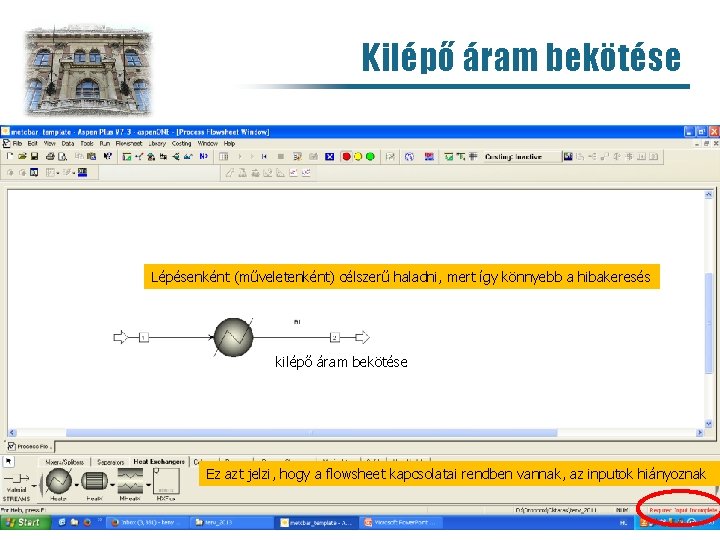Expand the HeatX icon variants dropdown arrow
The width and height of the screenshot is (720, 540).
(112, 485)
